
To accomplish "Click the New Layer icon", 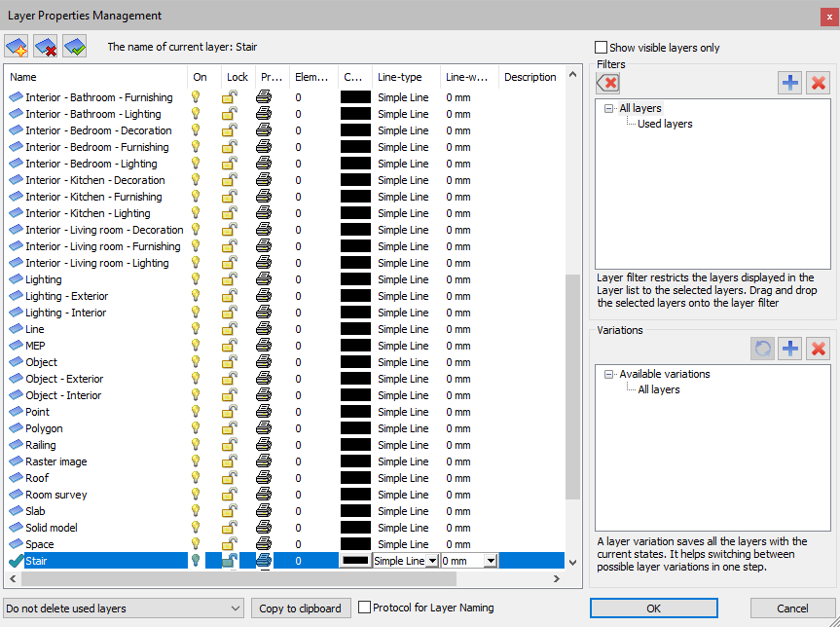I will click(x=18, y=47).
